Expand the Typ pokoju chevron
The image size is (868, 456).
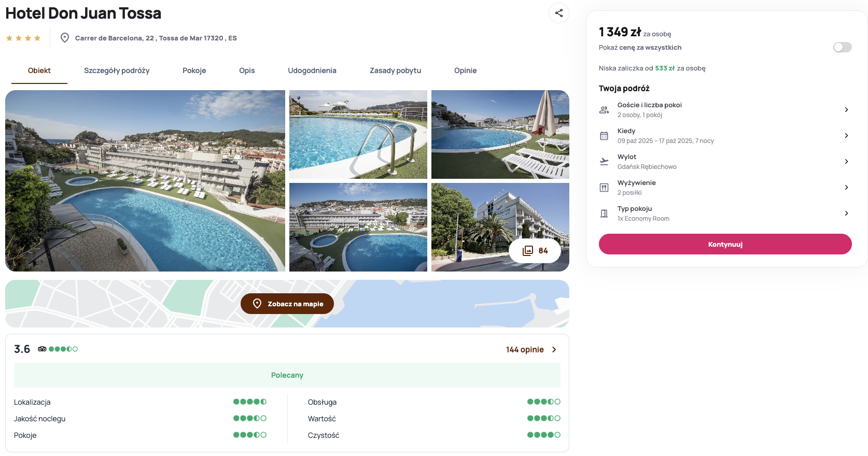coord(846,213)
